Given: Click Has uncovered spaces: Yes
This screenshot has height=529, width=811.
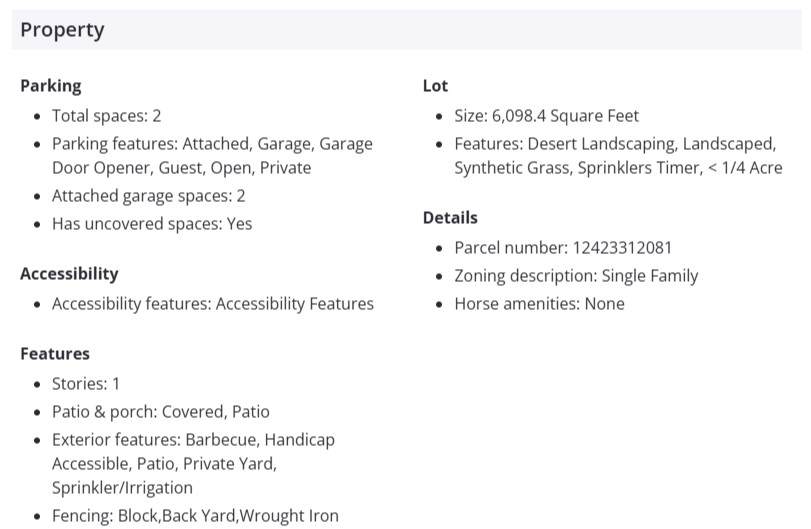Looking at the screenshot, I should pyautogui.click(x=152, y=224).
